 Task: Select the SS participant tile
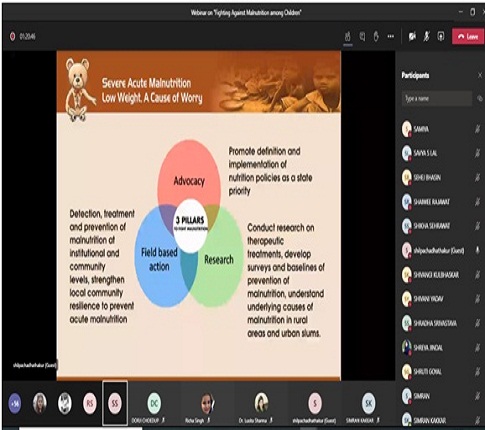(115, 403)
